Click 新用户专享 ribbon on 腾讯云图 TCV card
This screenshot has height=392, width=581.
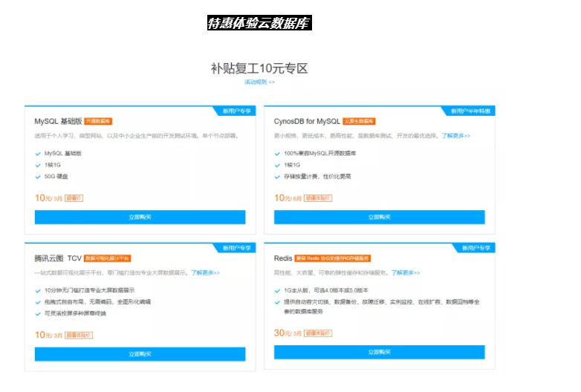236,248
